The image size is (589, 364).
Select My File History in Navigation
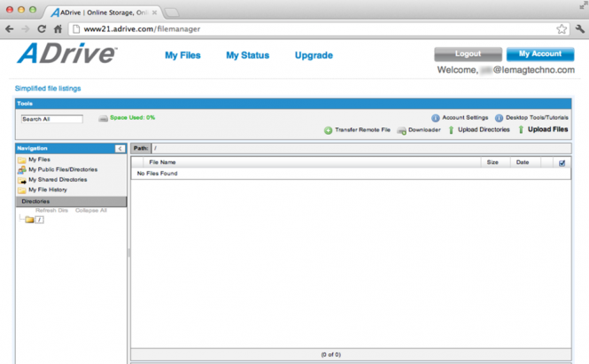coord(48,190)
